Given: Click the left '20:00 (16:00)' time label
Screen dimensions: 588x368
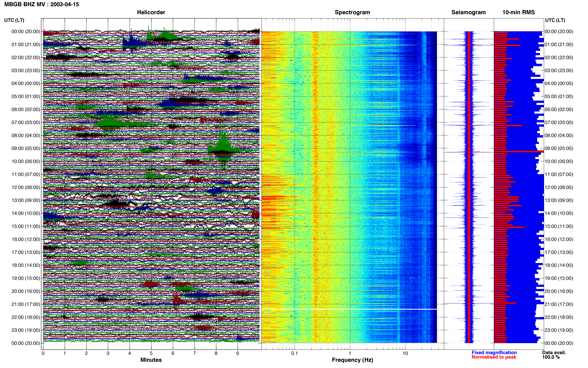Looking at the screenshot, I should 26,291.
